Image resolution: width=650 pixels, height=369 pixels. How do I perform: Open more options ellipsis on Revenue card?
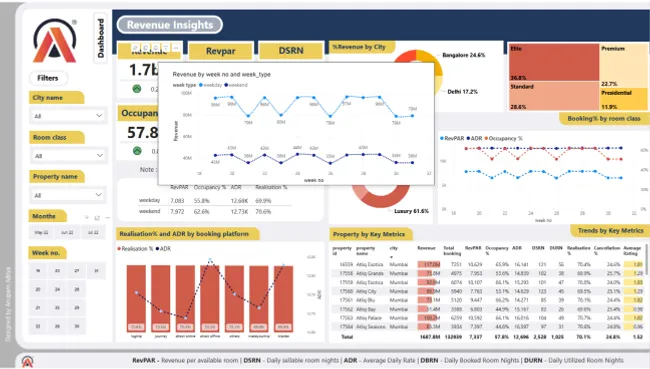(x=176, y=48)
